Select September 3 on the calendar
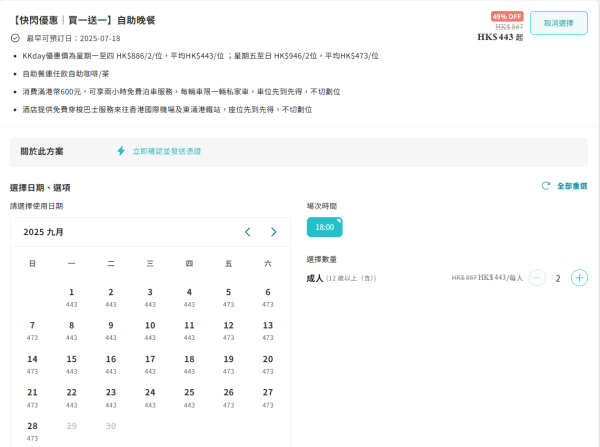The width and height of the screenshot is (600, 447). point(150,297)
